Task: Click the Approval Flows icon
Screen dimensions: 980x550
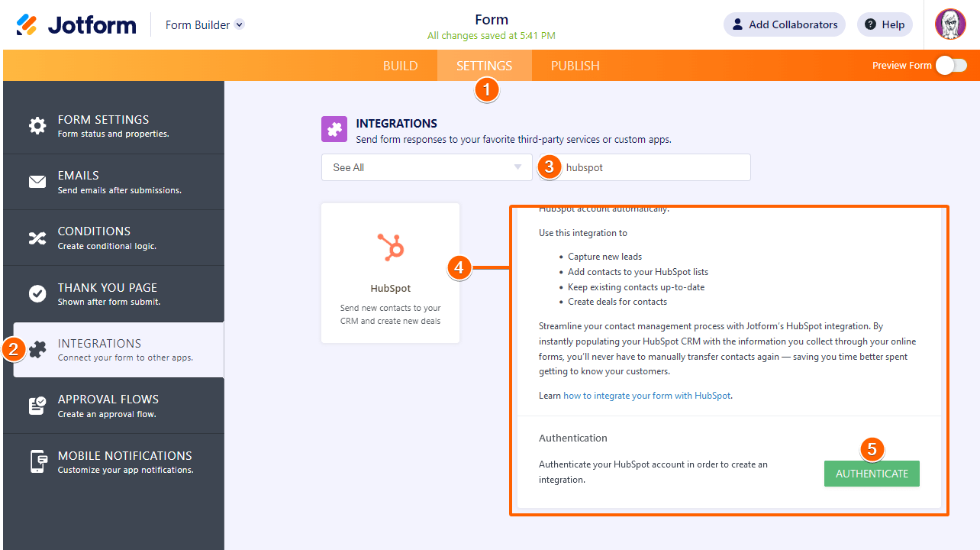Action: pos(37,406)
